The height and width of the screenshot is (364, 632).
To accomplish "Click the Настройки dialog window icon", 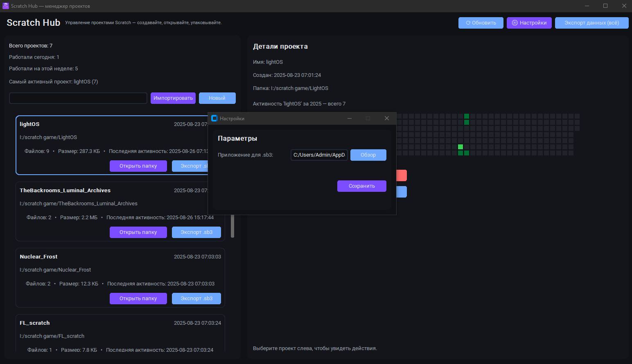I will tap(214, 118).
